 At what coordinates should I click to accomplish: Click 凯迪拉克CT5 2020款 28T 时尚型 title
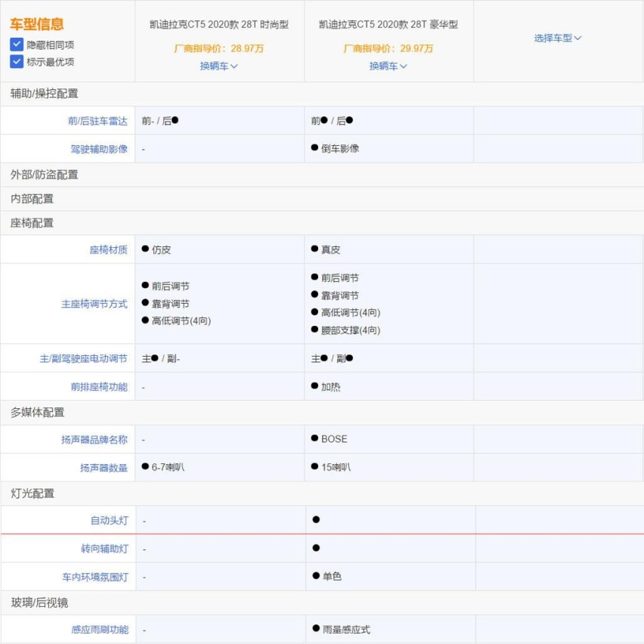pyautogui.click(x=219, y=25)
